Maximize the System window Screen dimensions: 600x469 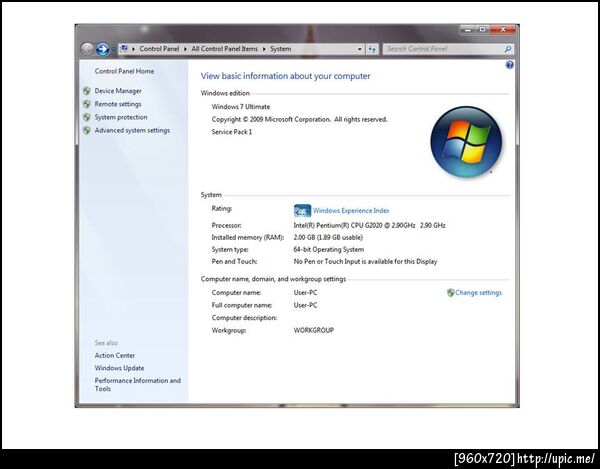click(483, 29)
